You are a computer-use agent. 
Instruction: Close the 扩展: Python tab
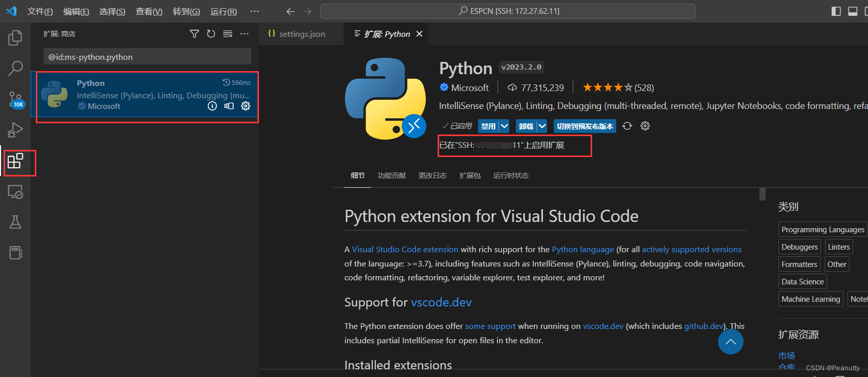point(419,34)
